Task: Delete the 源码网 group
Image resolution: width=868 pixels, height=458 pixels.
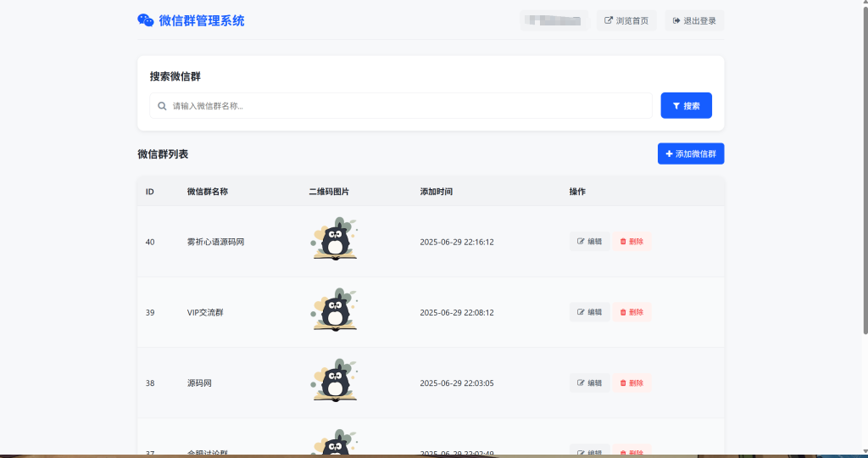Action: click(632, 383)
